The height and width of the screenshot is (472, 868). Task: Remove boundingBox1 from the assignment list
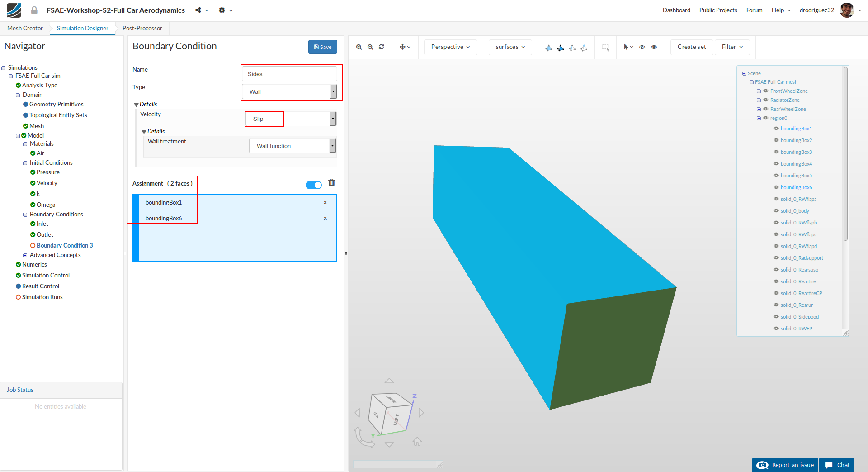tap(325, 203)
